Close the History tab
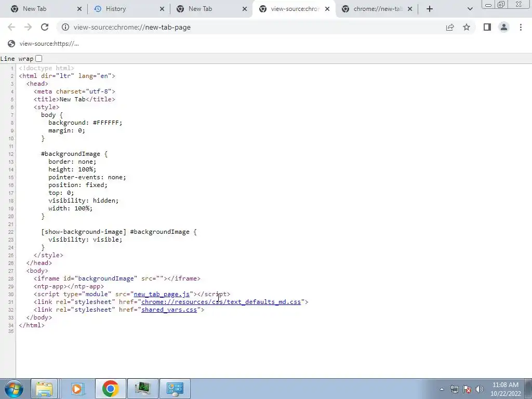Screen dimensions: 532x399 point(162,9)
